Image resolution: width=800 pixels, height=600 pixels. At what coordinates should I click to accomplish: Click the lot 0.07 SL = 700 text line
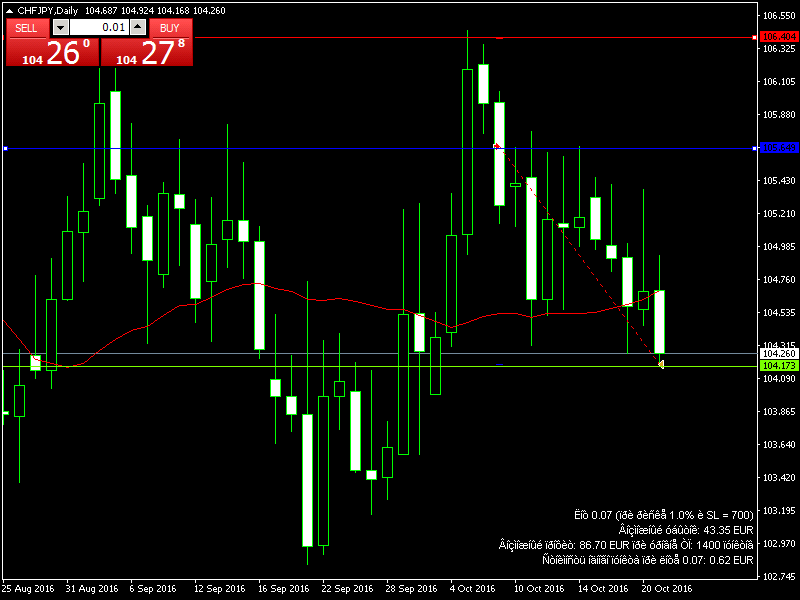click(664, 515)
